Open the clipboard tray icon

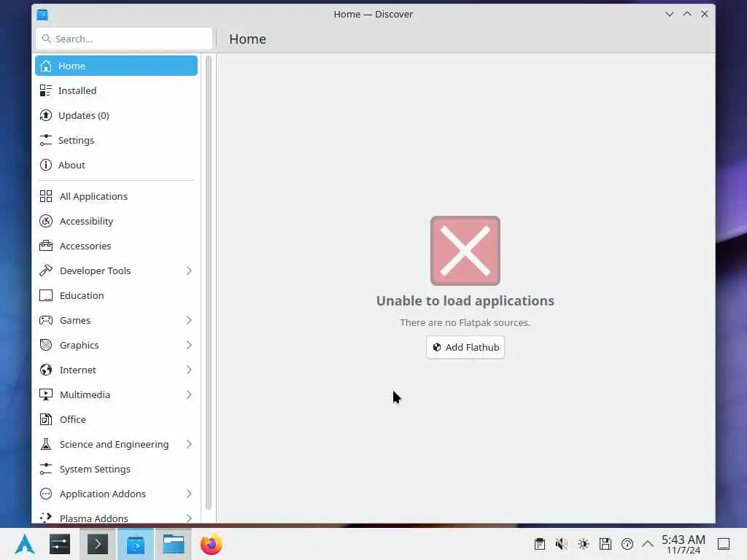coord(539,544)
